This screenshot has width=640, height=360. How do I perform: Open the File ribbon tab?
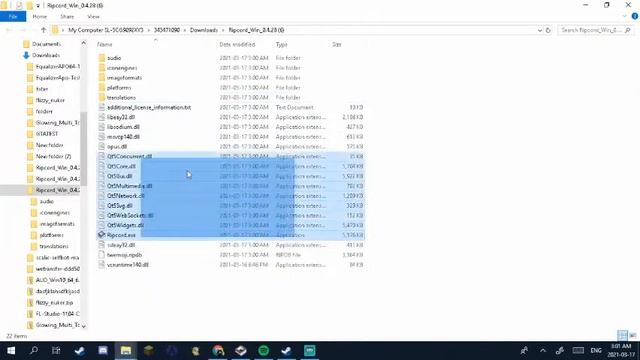click(13, 17)
